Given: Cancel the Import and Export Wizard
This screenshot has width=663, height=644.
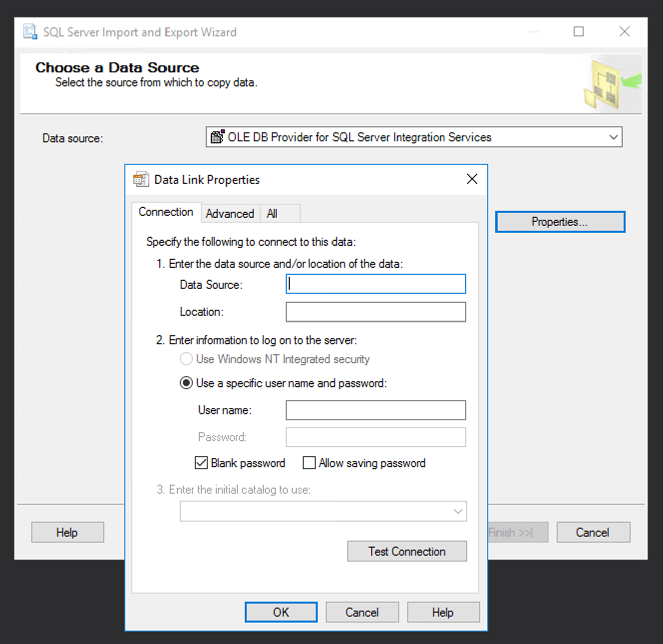Looking at the screenshot, I should [x=593, y=532].
